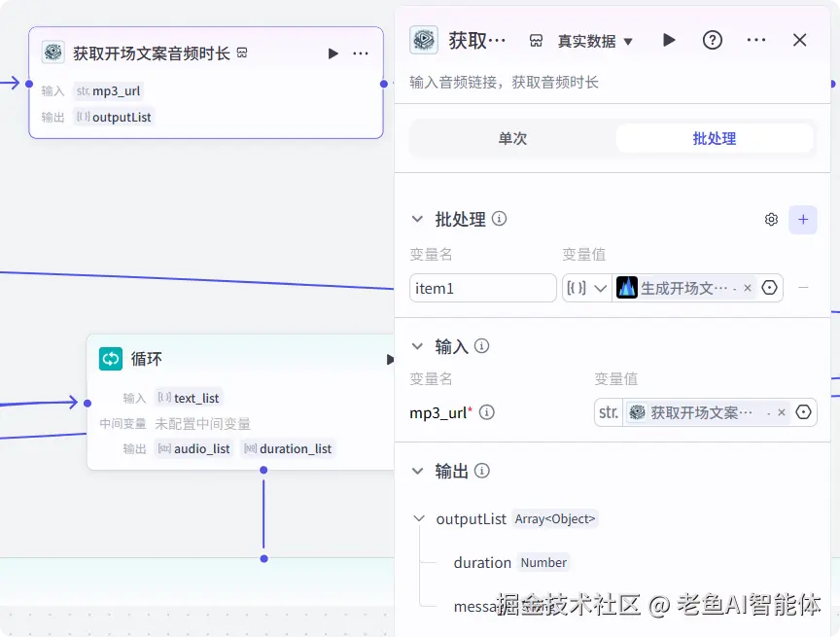
Task: Collapse the 输出 section
Action: coord(417,471)
